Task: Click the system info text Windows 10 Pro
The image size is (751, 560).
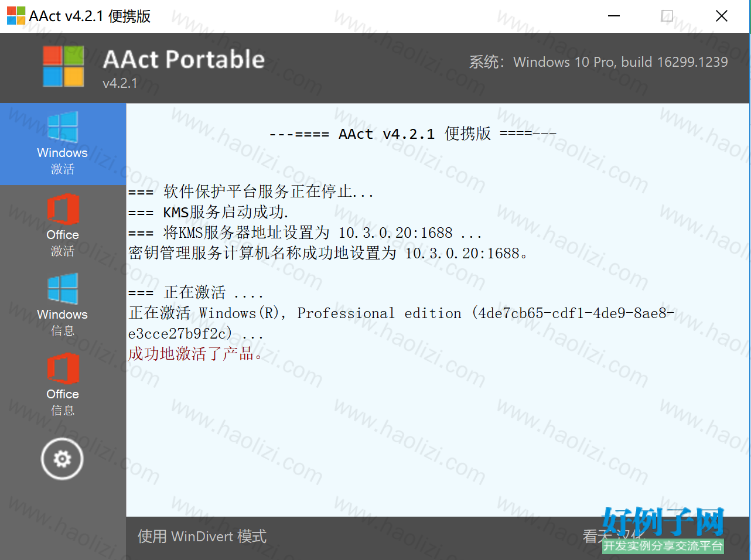Action: point(598,62)
